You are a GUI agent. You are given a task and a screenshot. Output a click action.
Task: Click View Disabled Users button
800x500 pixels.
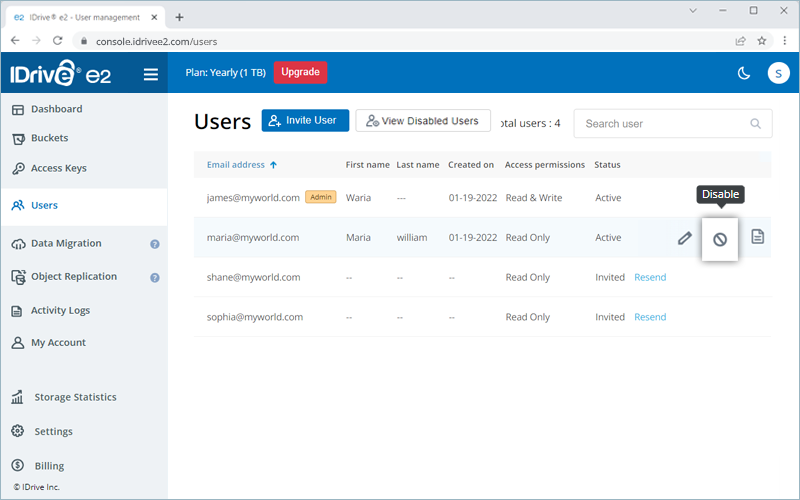pyautogui.click(x=423, y=121)
